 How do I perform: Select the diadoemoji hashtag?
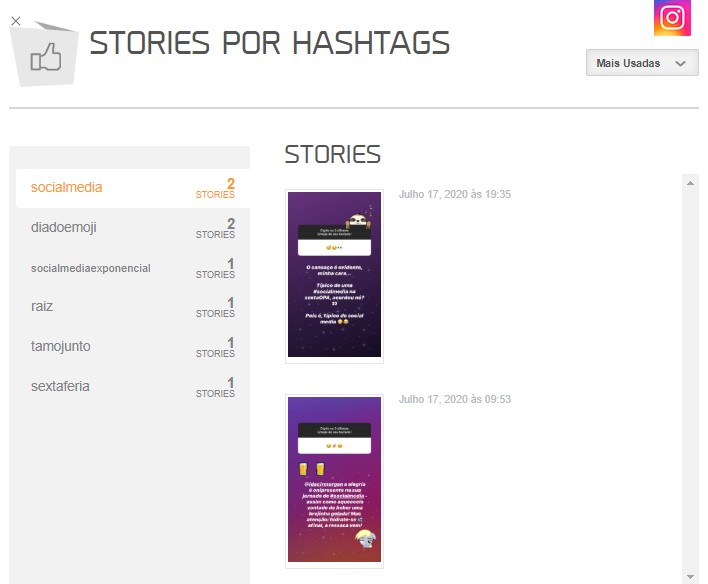[133, 228]
